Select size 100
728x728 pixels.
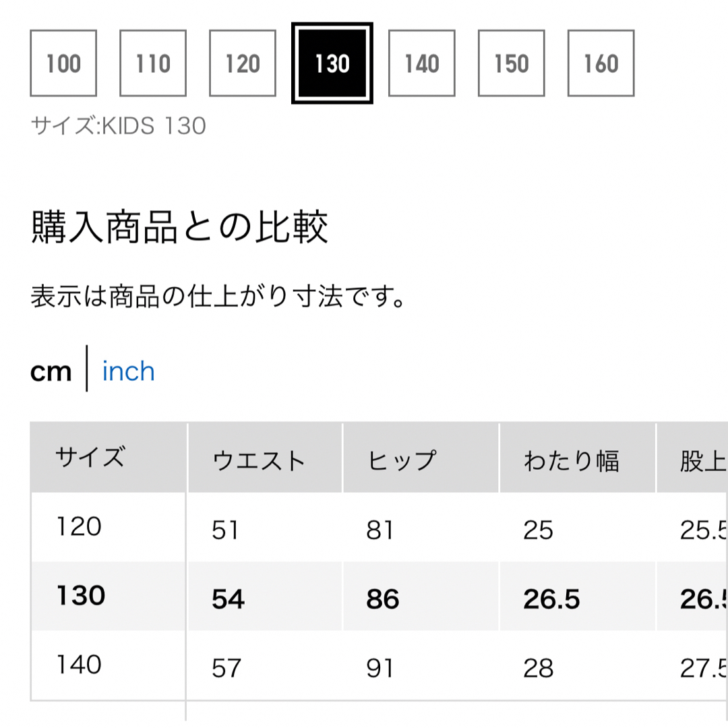(63, 63)
